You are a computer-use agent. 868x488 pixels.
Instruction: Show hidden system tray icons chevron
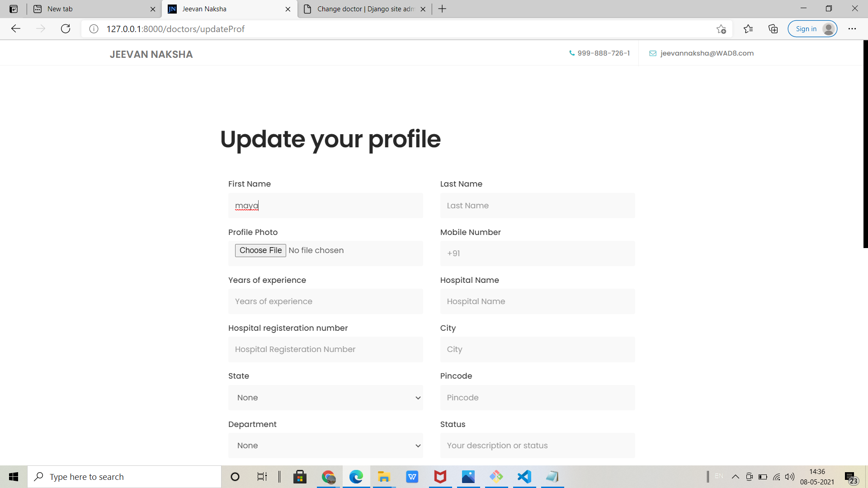[x=736, y=477]
